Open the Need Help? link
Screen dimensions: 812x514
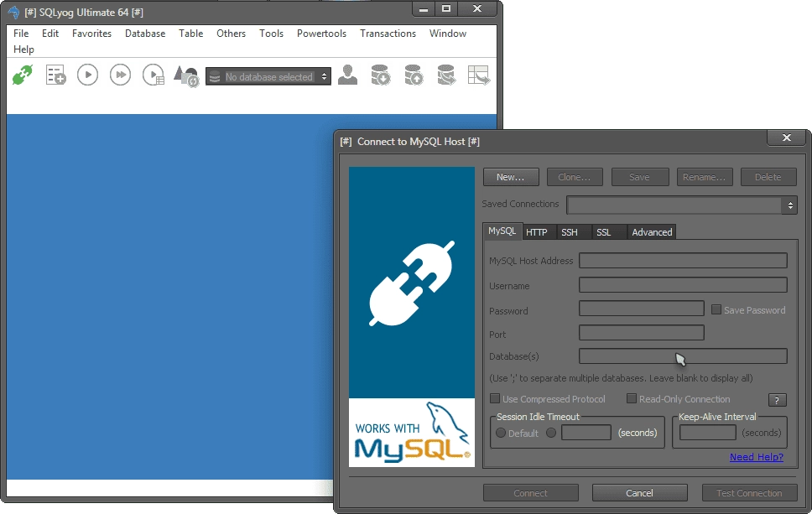click(x=757, y=457)
